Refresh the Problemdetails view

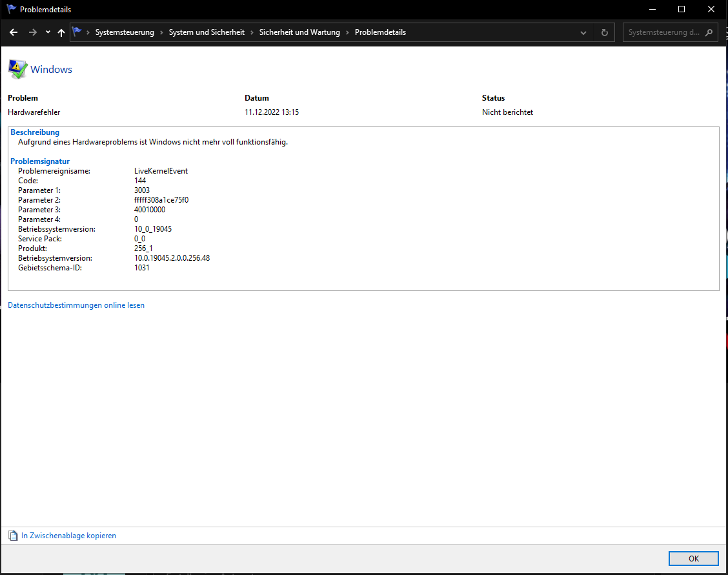(x=605, y=32)
